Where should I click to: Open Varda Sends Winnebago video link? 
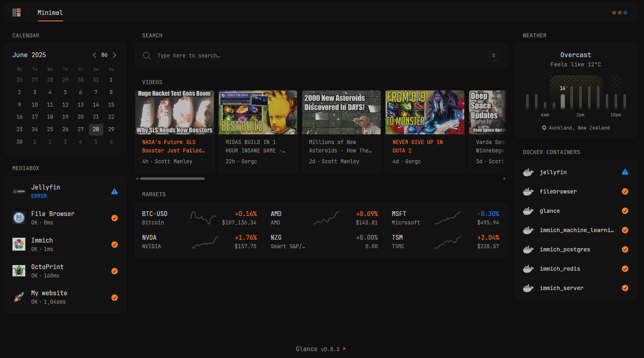click(491, 146)
